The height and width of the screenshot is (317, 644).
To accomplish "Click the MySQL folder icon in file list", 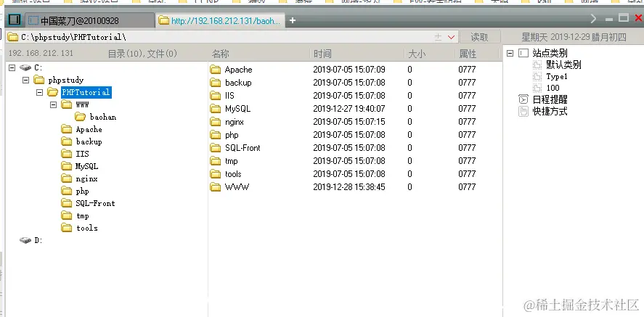I will [x=215, y=109].
